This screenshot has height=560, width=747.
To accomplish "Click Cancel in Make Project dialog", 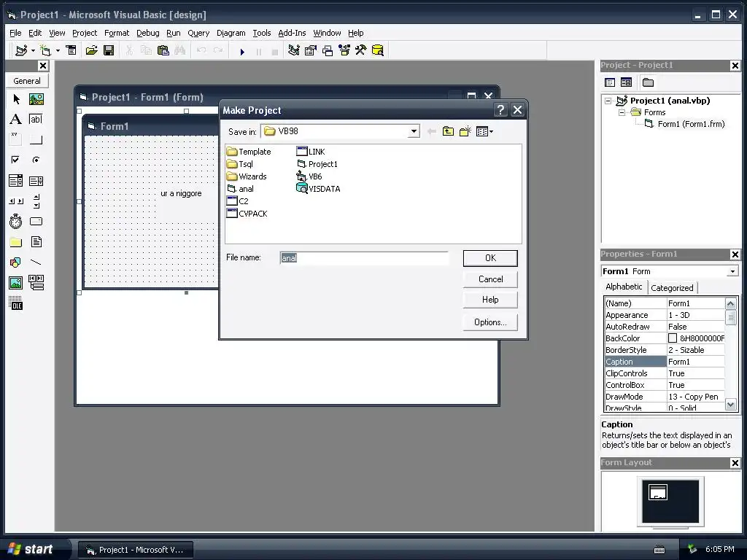I will click(x=490, y=279).
